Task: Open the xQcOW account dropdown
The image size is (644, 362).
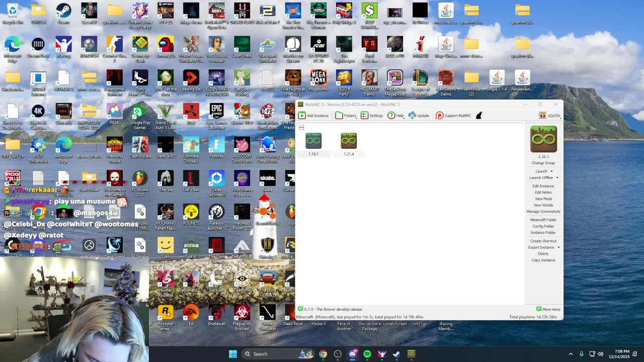Action: point(549,116)
